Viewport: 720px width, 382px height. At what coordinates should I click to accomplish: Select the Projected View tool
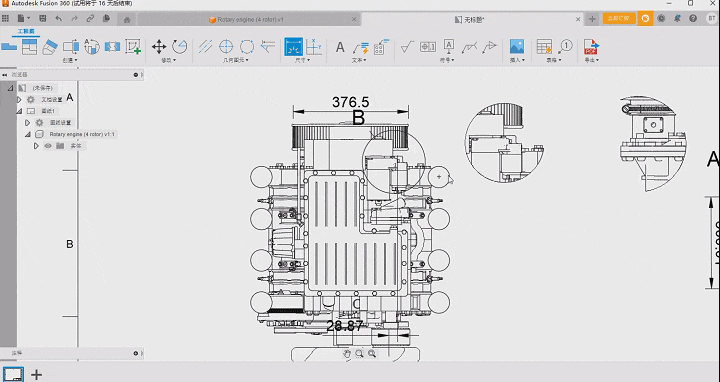pyautogui.click(x=29, y=47)
